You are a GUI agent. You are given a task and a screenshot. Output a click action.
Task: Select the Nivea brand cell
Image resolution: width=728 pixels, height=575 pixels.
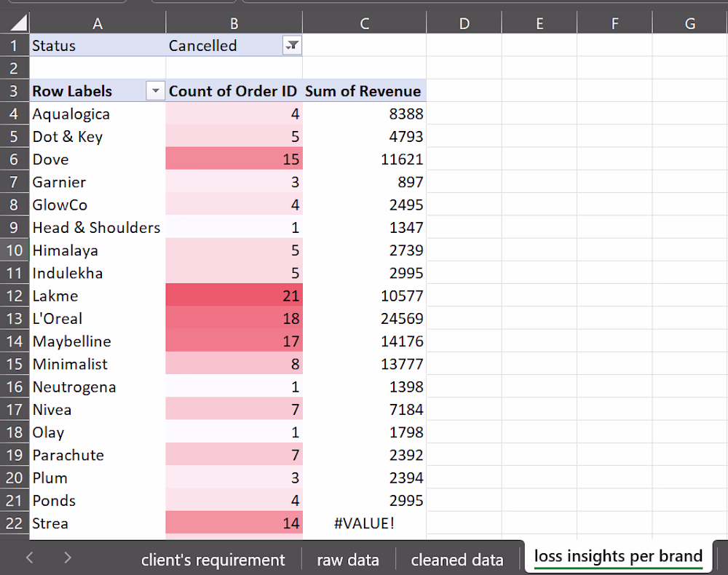[x=98, y=409]
